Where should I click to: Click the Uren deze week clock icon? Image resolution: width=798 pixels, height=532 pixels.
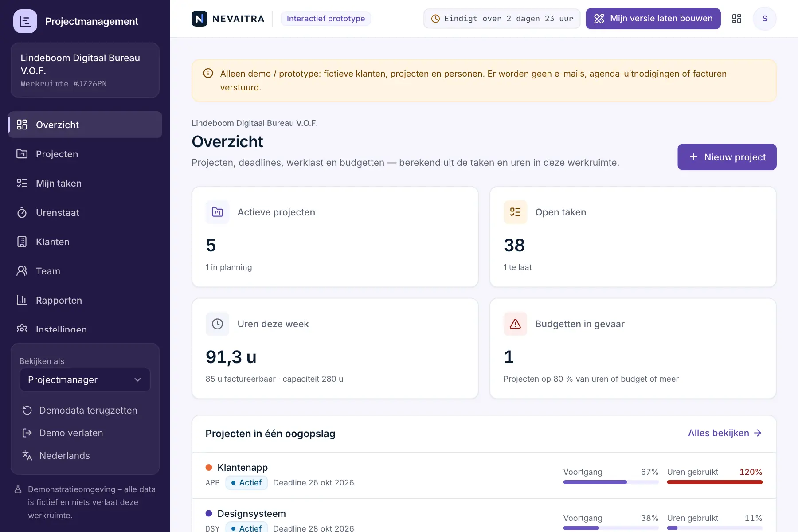217,324
